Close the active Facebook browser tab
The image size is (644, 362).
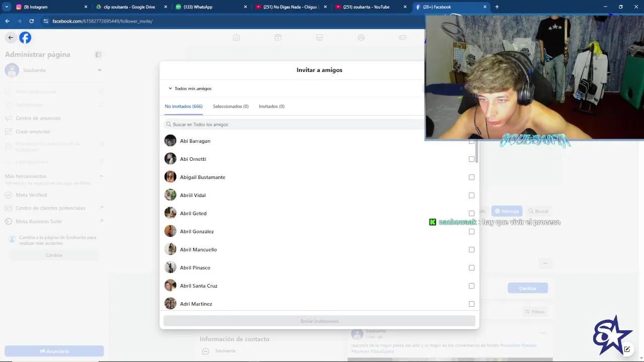point(485,7)
